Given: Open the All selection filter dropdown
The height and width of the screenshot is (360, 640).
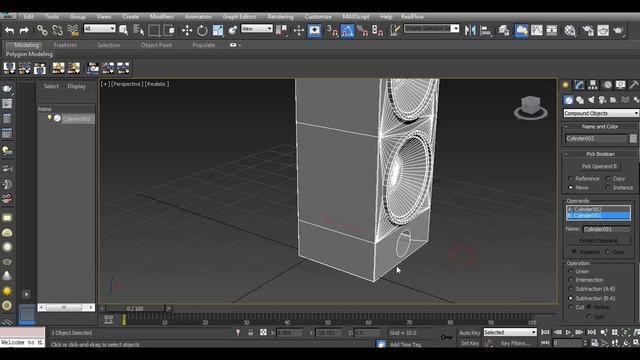Looking at the screenshot, I should click(x=99, y=28).
